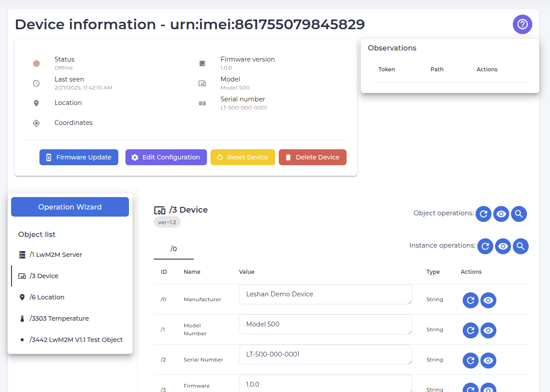
Task: Observe the Serial Number resource eye icon
Action: tap(488, 361)
